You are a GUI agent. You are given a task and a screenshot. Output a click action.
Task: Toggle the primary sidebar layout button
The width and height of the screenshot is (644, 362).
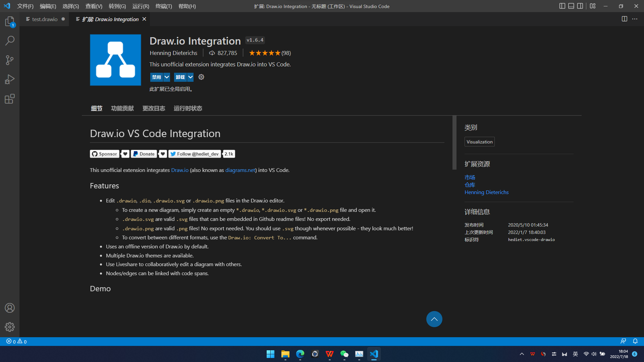click(x=562, y=6)
